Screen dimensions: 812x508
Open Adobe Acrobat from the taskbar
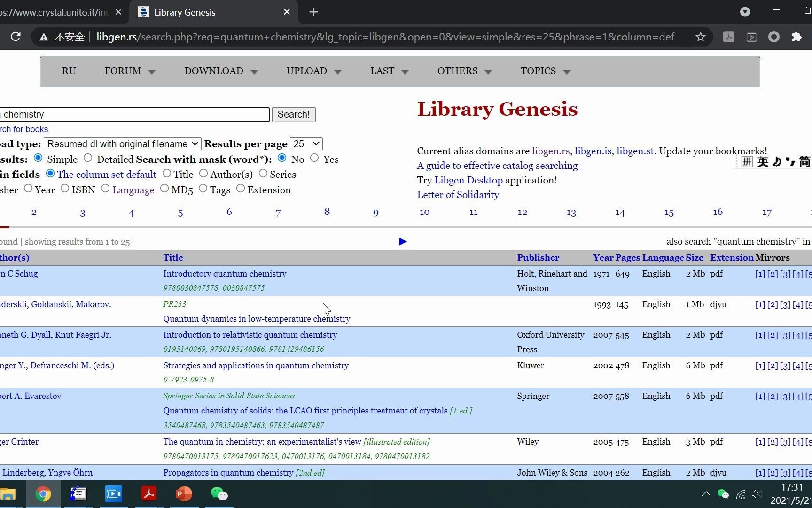(x=148, y=494)
